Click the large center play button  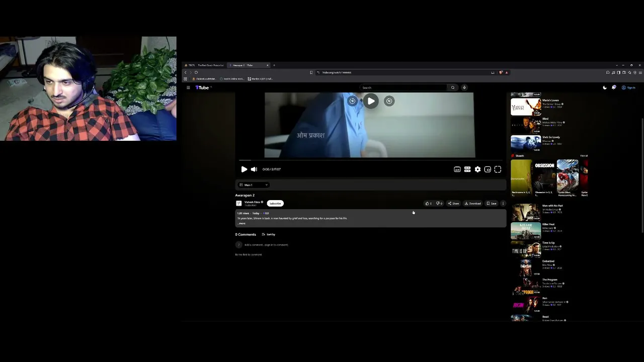pos(371,101)
